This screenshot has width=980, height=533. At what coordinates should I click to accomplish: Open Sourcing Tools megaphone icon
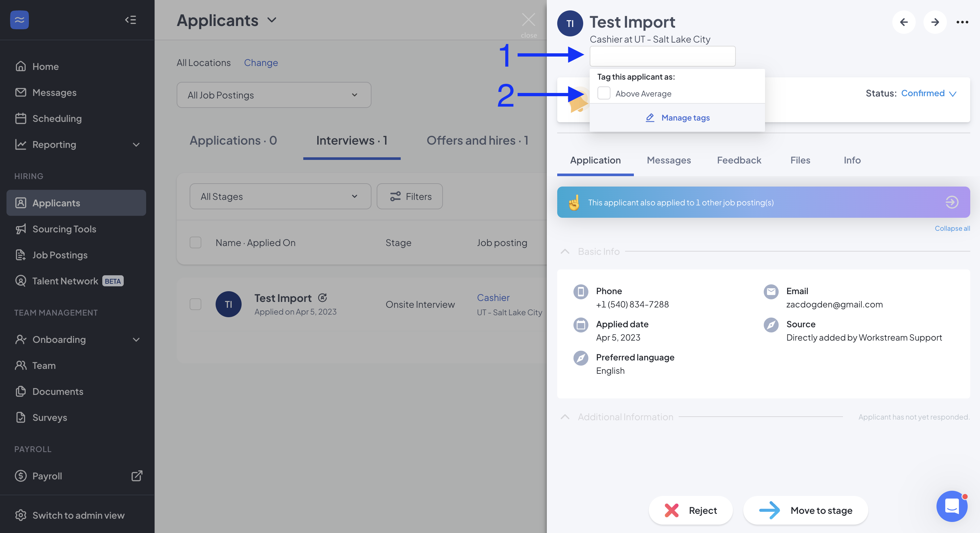(21, 229)
